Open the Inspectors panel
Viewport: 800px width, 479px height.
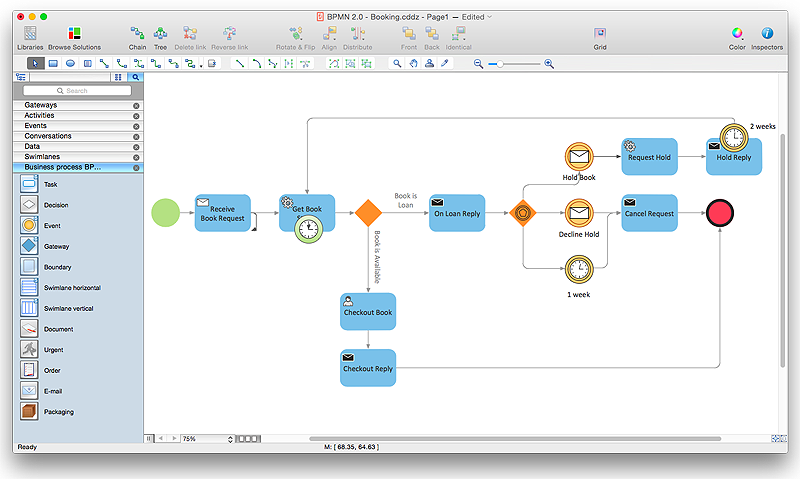(767, 39)
